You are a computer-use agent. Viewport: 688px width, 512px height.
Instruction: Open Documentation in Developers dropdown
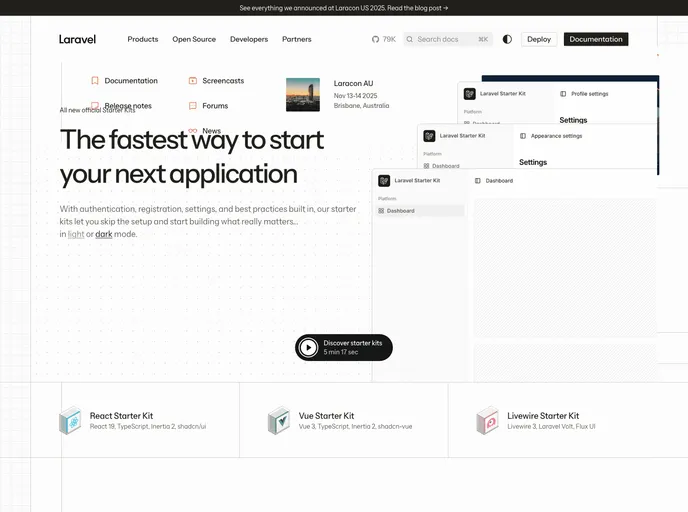point(131,81)
